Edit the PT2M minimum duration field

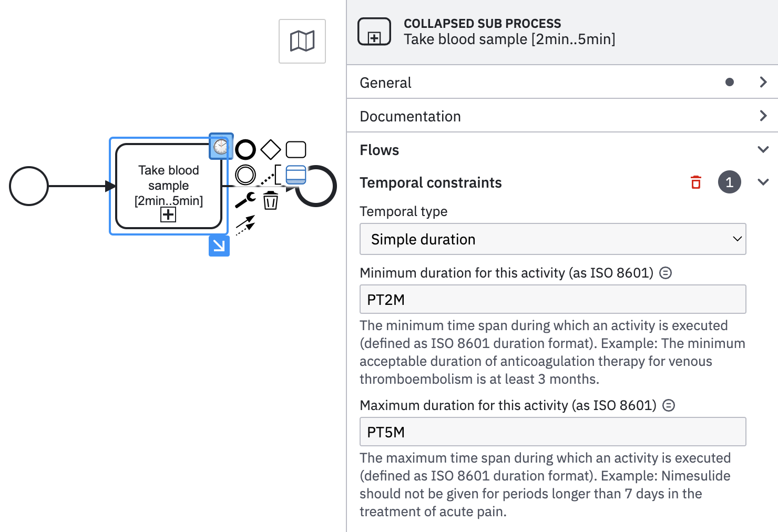coord(552,299)
